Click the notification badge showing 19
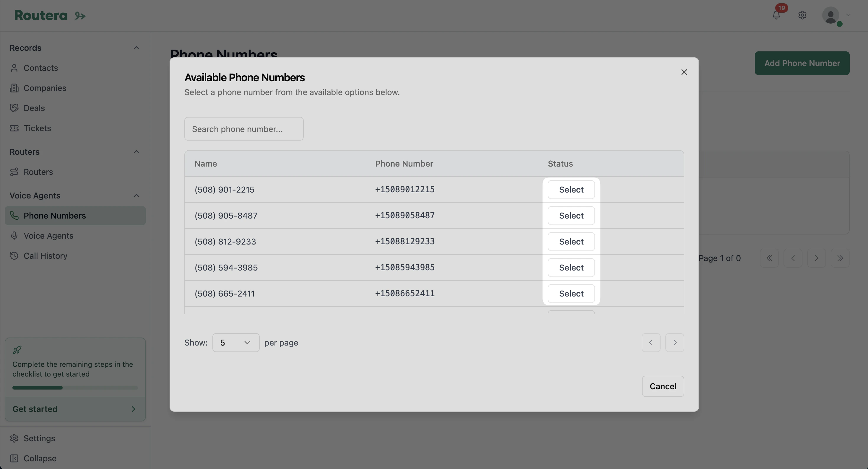The width and height of the screenshot is (868, 469). pyautogui.click(x=781, y=8)
